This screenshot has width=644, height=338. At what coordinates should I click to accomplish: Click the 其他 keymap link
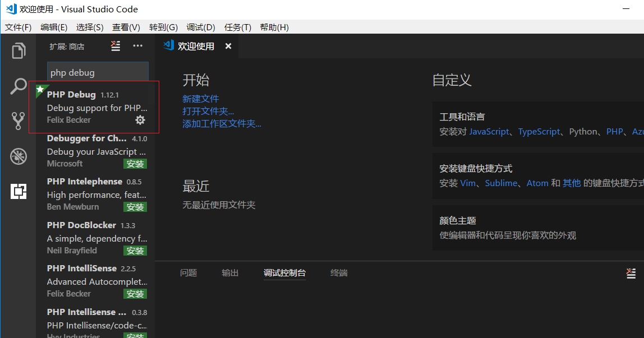coord(572,183)
